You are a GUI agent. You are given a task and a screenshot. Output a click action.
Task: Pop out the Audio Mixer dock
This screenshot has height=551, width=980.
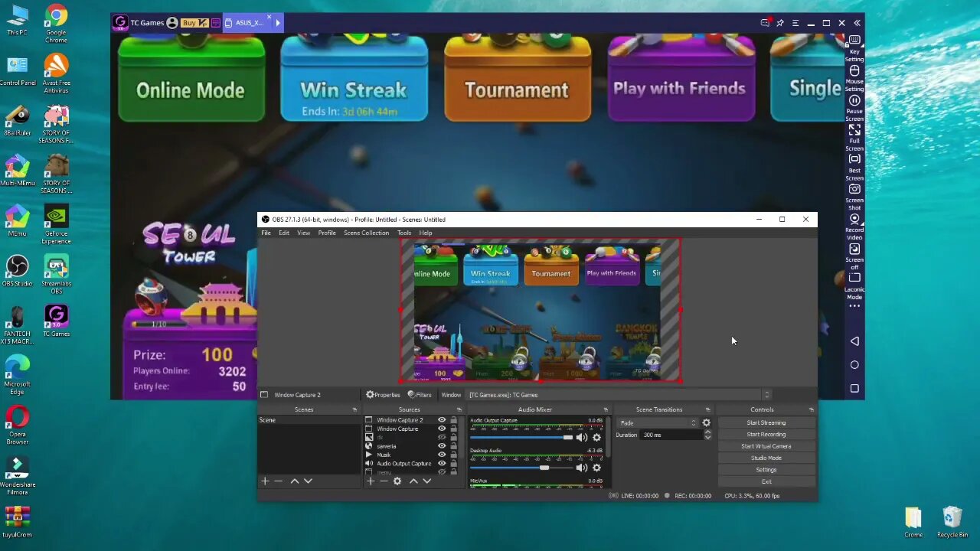tap(606, 410)
